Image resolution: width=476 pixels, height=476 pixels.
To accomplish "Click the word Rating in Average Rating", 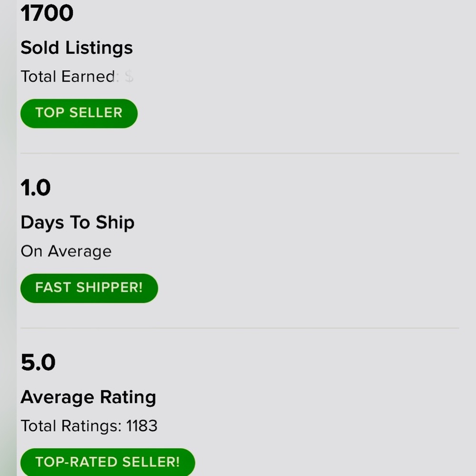I will coord(128,397).
